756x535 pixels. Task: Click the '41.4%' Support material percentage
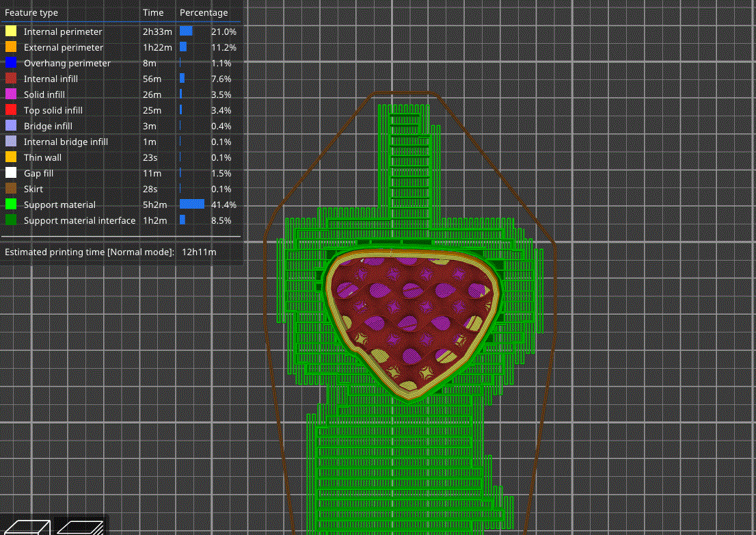[224, 205]
